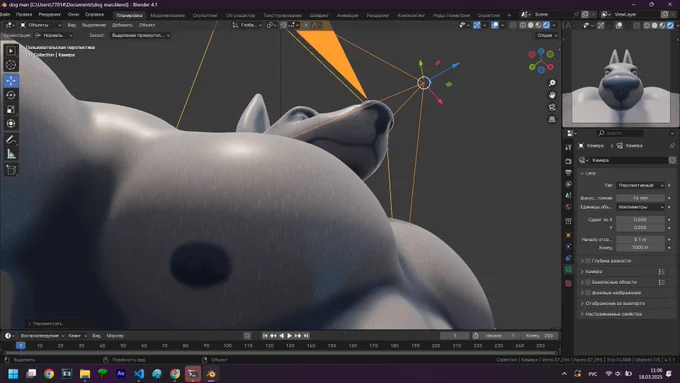Viewport: 680px width, 383px height.
Task: Switch perspective/orthographic grid icon
Action: [552, 119]
